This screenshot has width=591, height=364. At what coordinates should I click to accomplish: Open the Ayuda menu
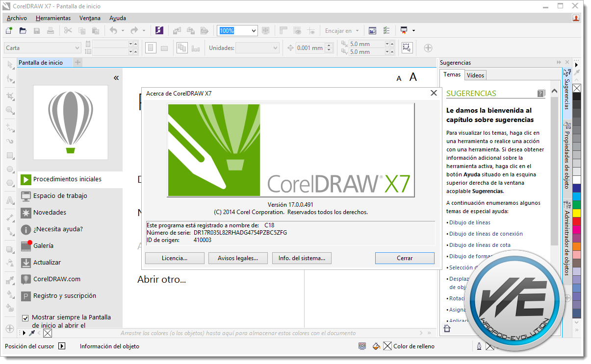click(118, 18)
